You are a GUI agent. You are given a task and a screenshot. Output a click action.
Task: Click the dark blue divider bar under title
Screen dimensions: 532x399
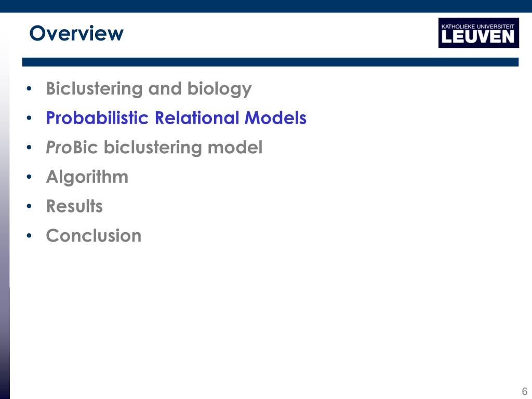(x=270, y=62)
